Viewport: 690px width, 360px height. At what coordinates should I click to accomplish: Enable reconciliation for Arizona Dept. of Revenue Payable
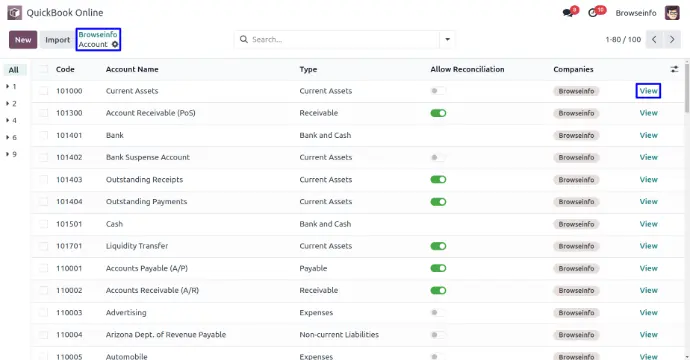click(438, 334)
